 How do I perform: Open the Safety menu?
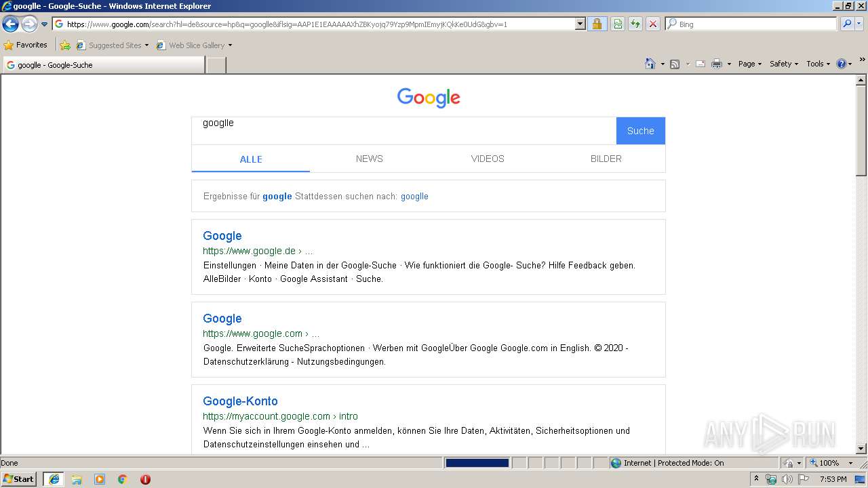click(784, 64)
